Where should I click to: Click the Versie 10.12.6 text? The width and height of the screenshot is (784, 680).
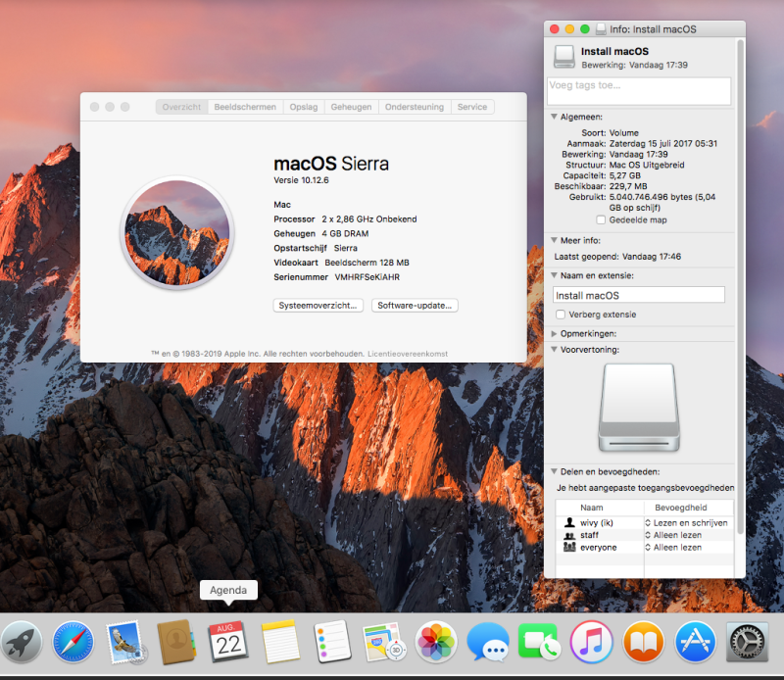(x=301, y=180)
